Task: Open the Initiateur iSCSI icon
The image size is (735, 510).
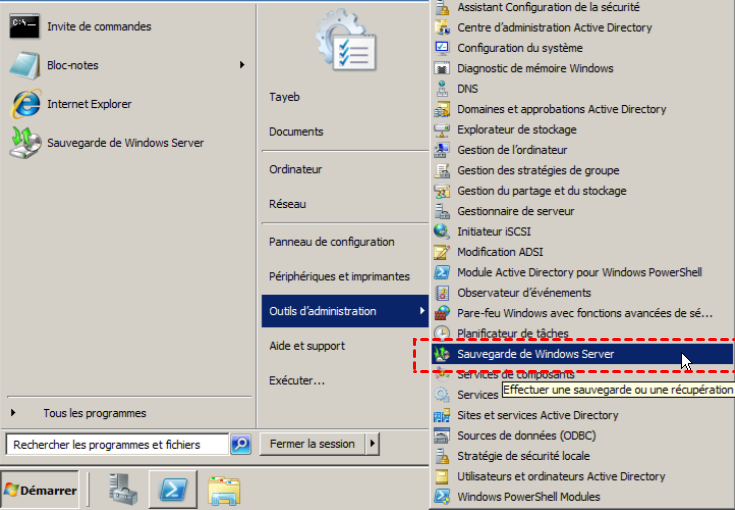Action: [442, 231]
